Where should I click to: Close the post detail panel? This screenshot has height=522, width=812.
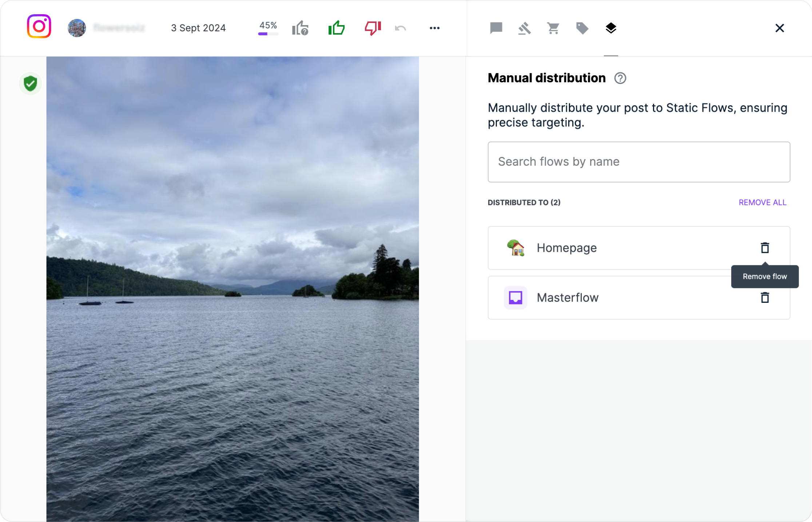click(779, 28)
